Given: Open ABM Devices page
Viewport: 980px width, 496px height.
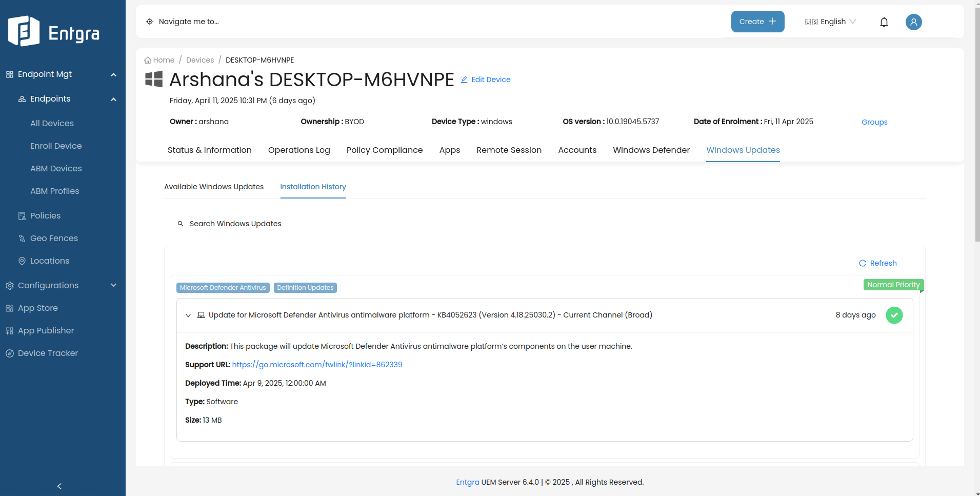Looking at the screenshot, I should tap(56, 169).
